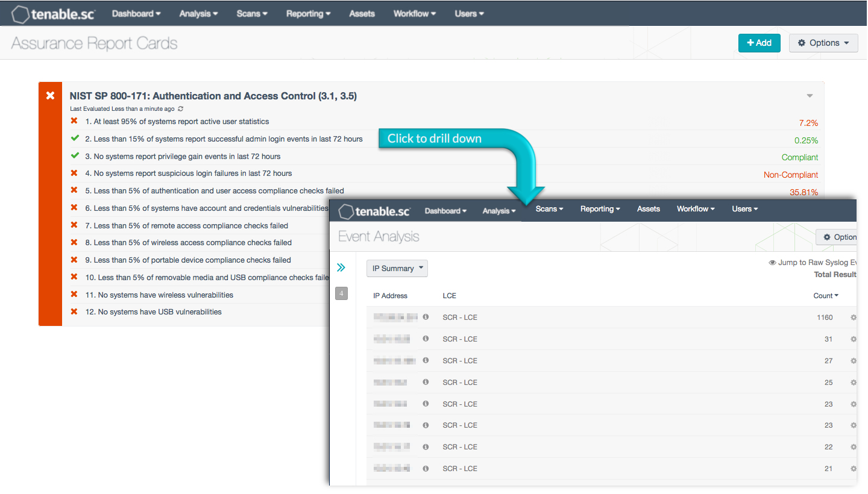Open the Analysis menu in main top bar

click(x=198, y=13)
